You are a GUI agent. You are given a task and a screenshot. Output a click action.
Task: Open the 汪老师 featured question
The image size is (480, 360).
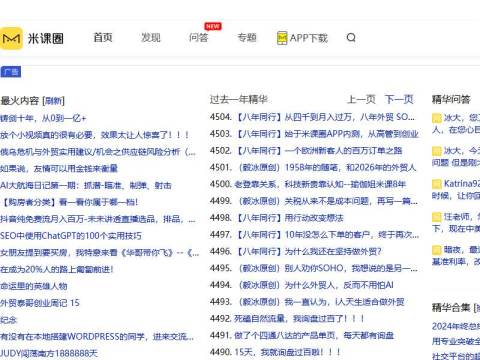click(x=456, y=223)
